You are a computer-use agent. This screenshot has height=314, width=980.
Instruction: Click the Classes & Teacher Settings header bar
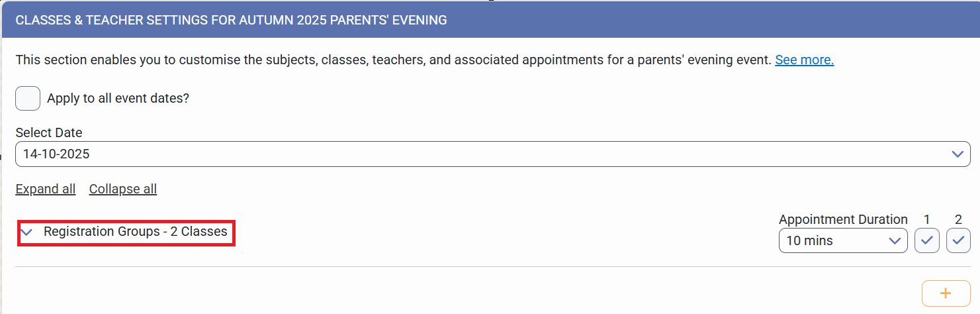490,21
